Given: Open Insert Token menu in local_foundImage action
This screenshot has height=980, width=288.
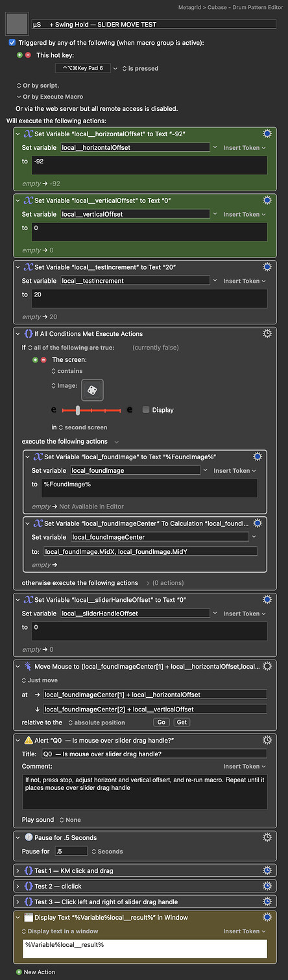Looking at the screenshot, I should [235, 471].
